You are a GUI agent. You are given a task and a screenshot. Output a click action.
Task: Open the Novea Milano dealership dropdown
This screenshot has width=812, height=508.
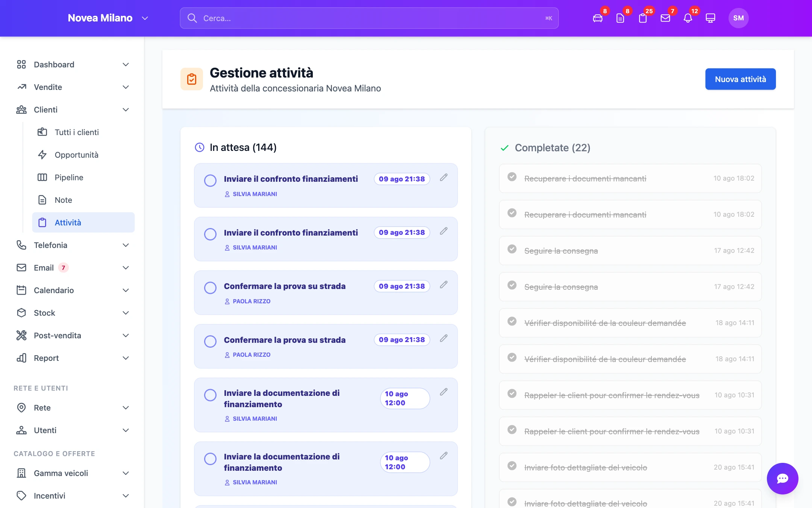(x=108, y=18)
